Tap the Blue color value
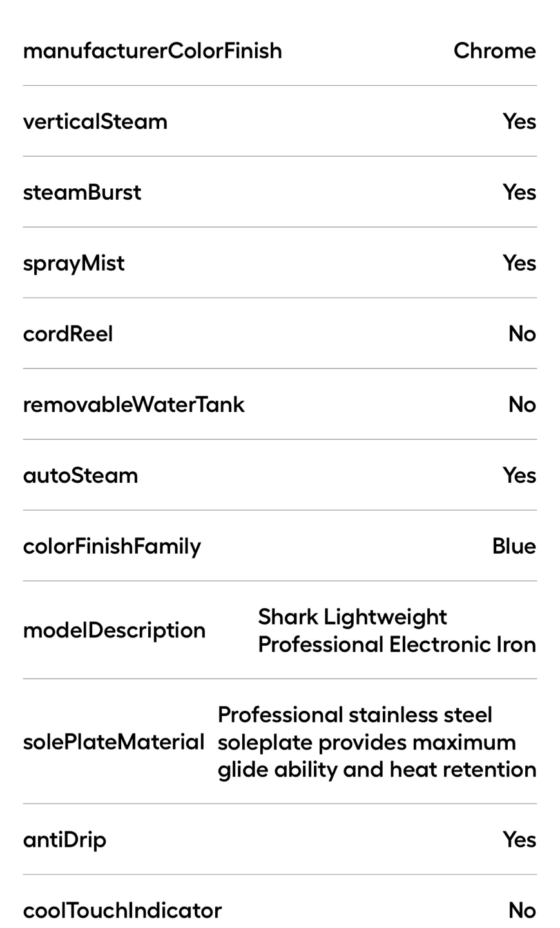 click(514, 547)
